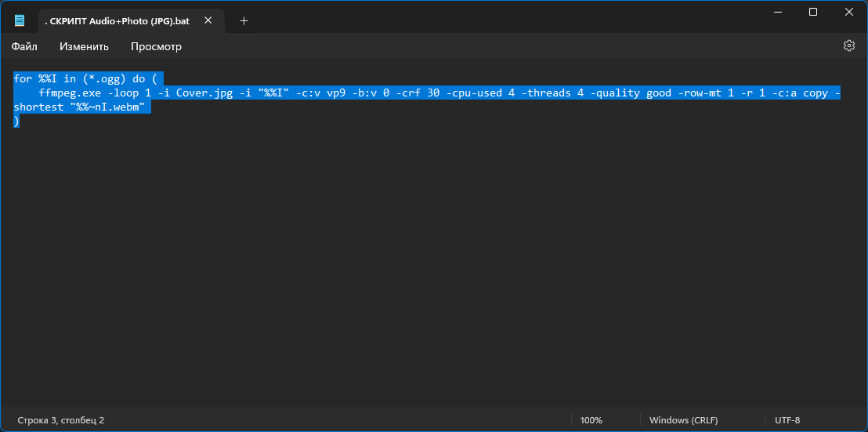Screen dimensions: 868x432
Task: Minimize the Notepad window
Action: [x=776, y=12]
